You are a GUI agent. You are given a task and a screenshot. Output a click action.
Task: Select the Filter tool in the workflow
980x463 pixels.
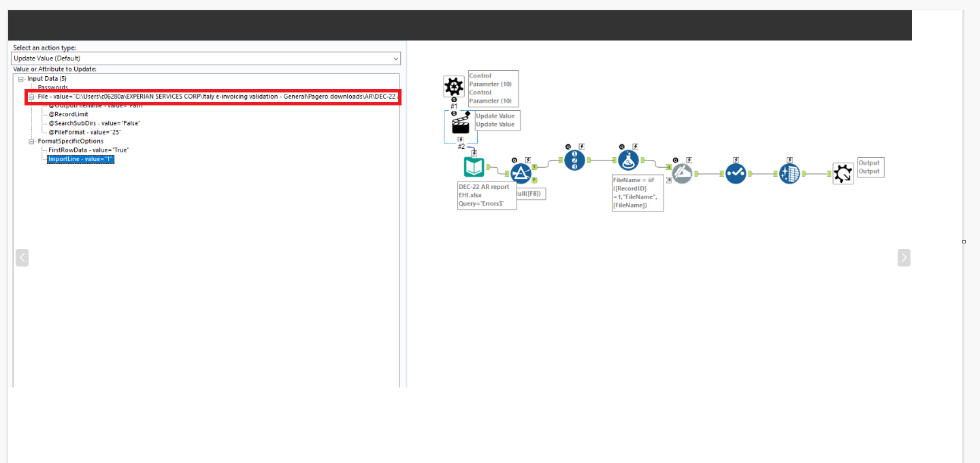pyautogui.click(x=521, y=173)
